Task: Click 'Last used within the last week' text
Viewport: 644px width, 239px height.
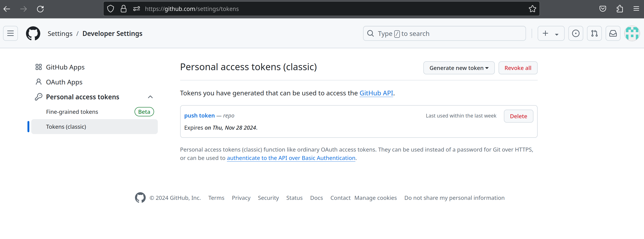Action: tap(461, 116)
